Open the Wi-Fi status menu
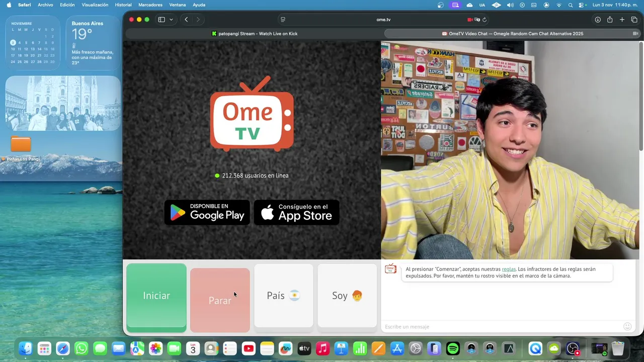Screen dimensions: 644x362 (558, 5)
